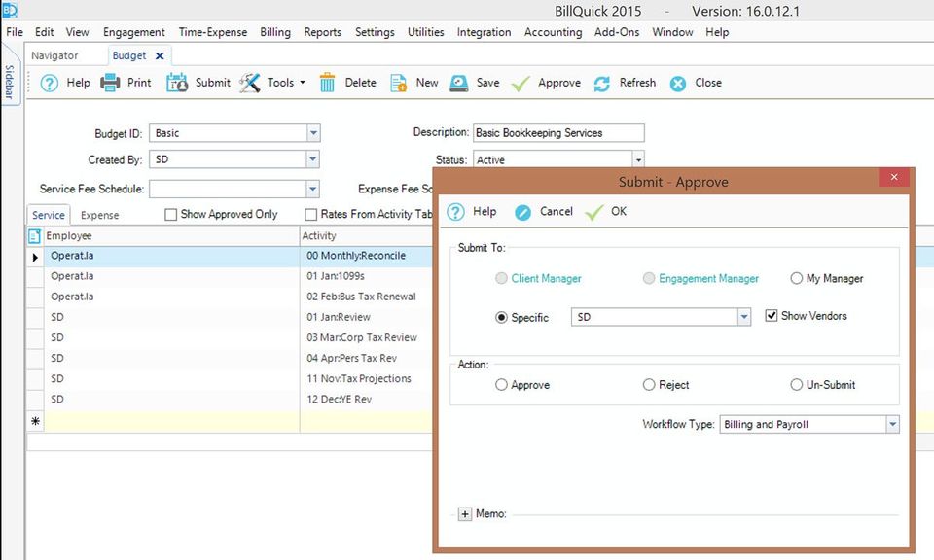Select the My Manager radio button
This screenshot has width=934, height=560.
click(x=797, y=278)
